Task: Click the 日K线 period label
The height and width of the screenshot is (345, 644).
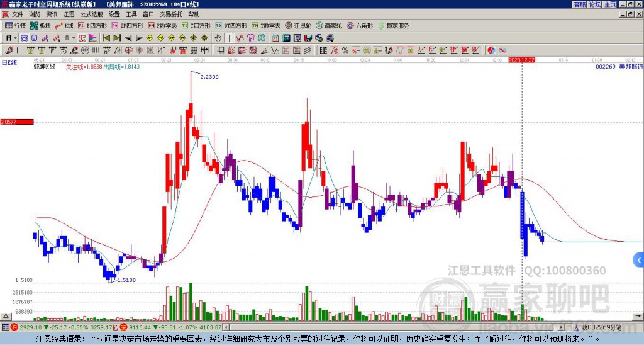Action: click(x=9, y=63)
